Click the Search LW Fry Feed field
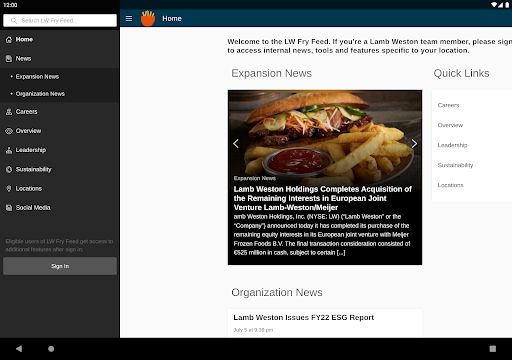 60,21
